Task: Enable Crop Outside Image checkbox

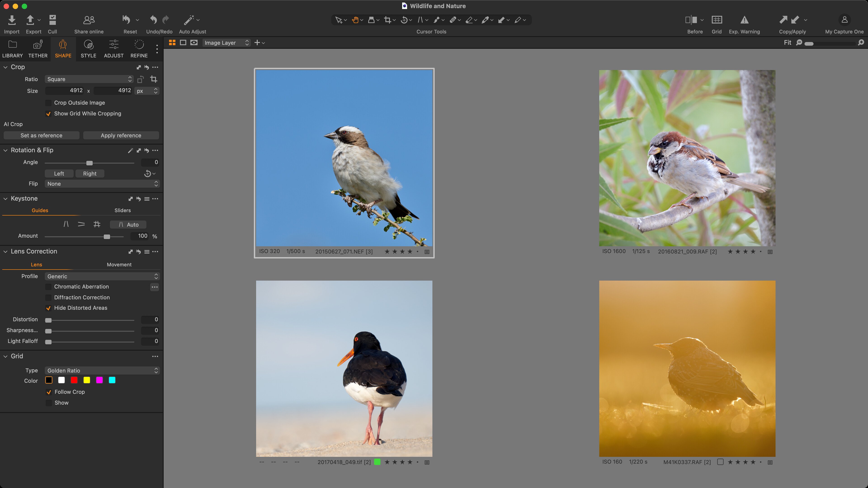Action: 49,103
